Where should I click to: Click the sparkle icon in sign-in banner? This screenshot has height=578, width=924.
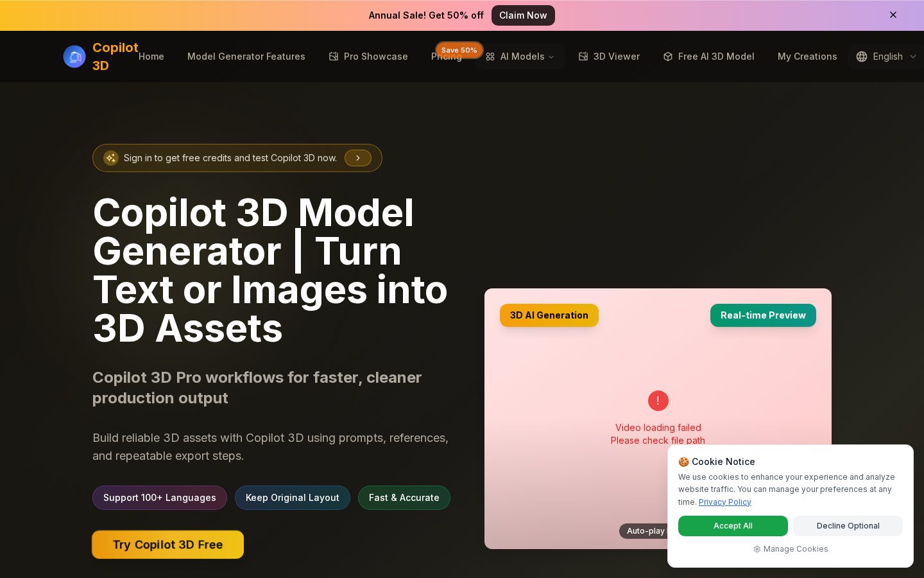111,158
